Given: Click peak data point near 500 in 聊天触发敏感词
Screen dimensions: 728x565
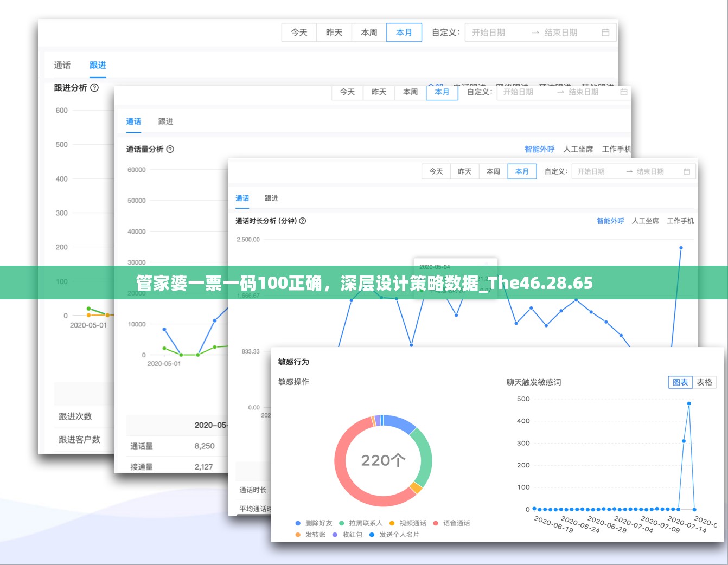Looking at the screenshot, I should (689, 403).
